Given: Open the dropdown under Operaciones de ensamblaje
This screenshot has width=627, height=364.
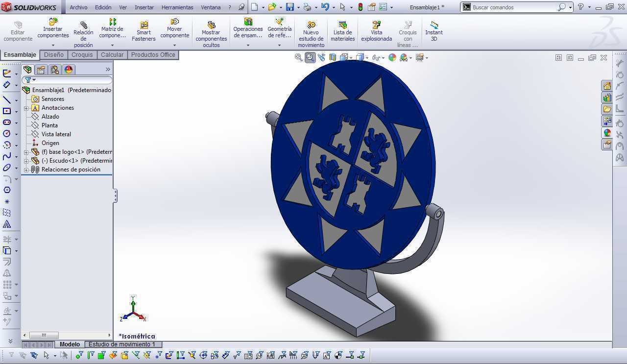Looking at the screenshot, I should [x=248, y=45].
